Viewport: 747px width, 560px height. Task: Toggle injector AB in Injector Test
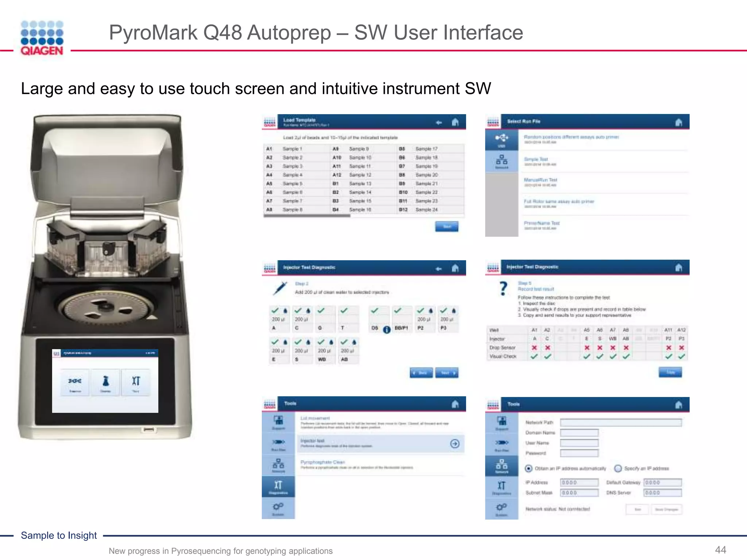click(x=348, y=350)
